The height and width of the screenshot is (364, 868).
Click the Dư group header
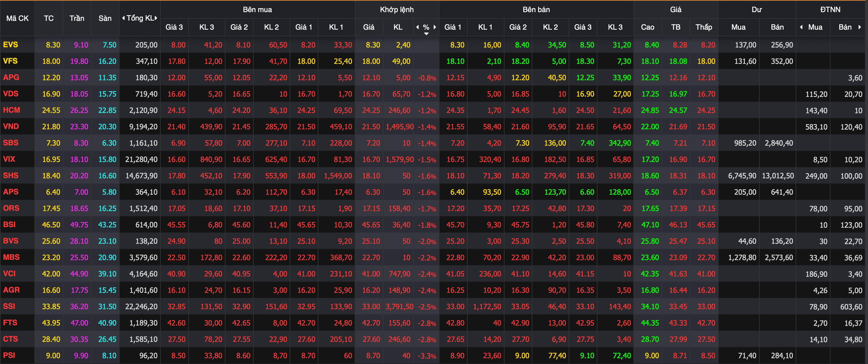coord(757,9)
